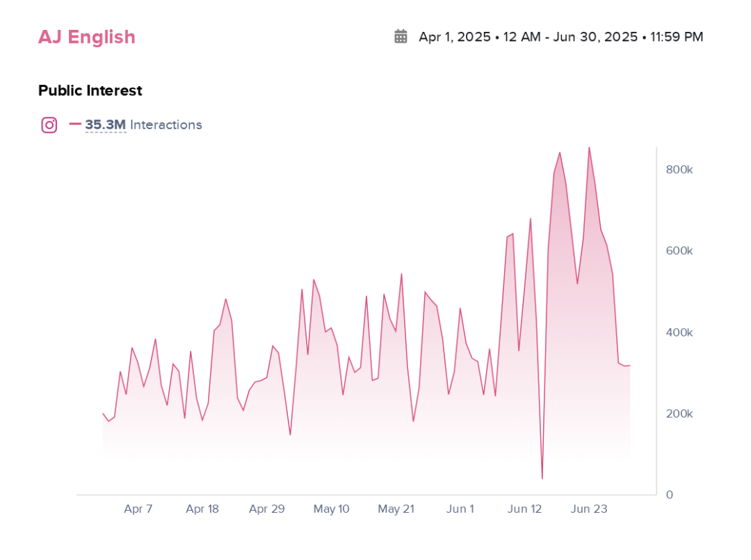The width and height of the screenshot is (751, 560).
Task: Click the Instagram platform icon in the legend
Action: (x=49, y=124)
